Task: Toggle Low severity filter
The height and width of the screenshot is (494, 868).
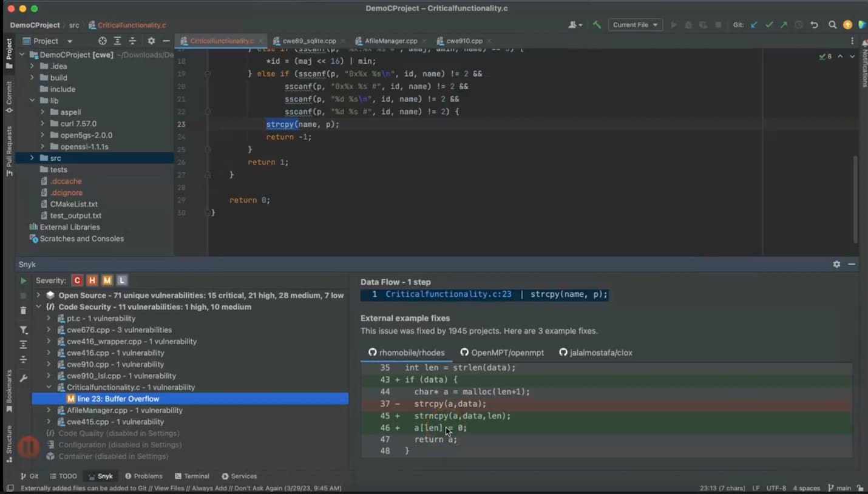Action: pos(122,280)
